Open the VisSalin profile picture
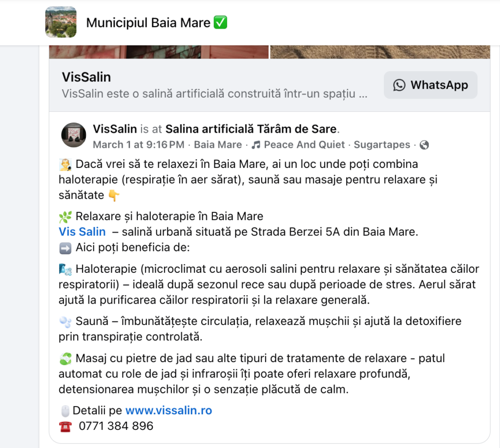Screen dimensions: 500x448 tap(74, 135)
